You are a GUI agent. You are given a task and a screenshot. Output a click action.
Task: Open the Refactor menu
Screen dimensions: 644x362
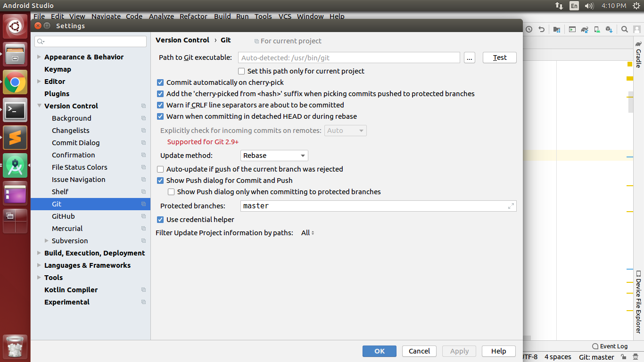point(194,16)
